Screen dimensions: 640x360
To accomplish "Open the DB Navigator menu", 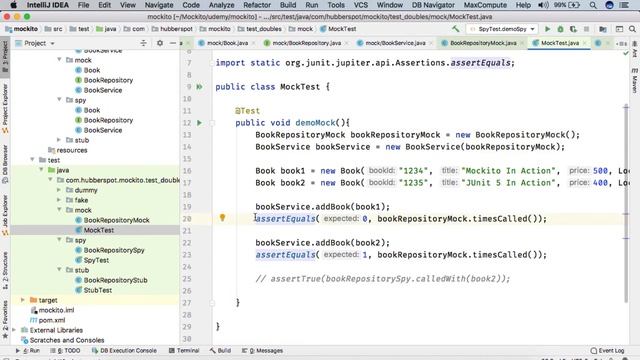I will tap(433, 5).
